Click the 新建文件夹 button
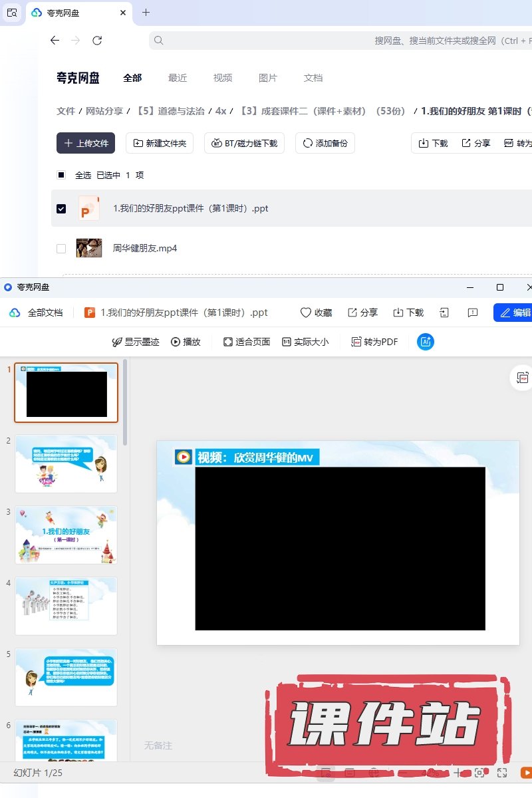 [x=160, y=143]
